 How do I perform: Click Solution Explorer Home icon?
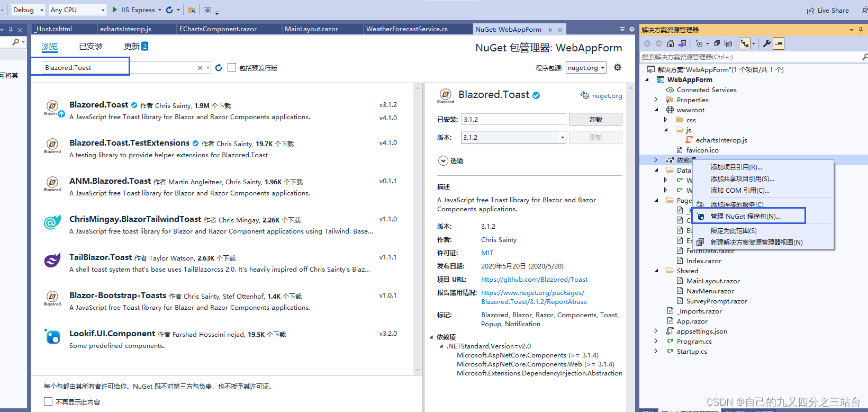[x=671, y=43]
